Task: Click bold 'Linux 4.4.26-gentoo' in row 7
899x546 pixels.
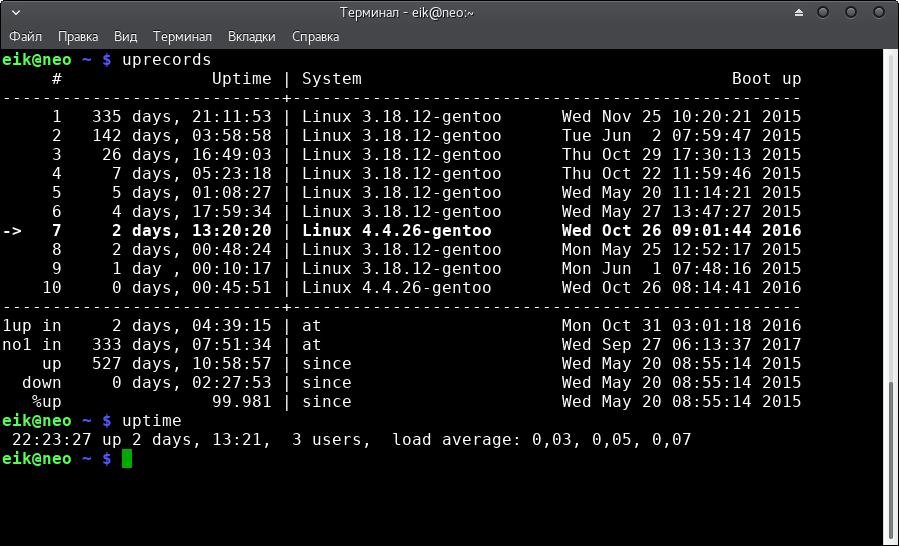Action: (397, 231)
